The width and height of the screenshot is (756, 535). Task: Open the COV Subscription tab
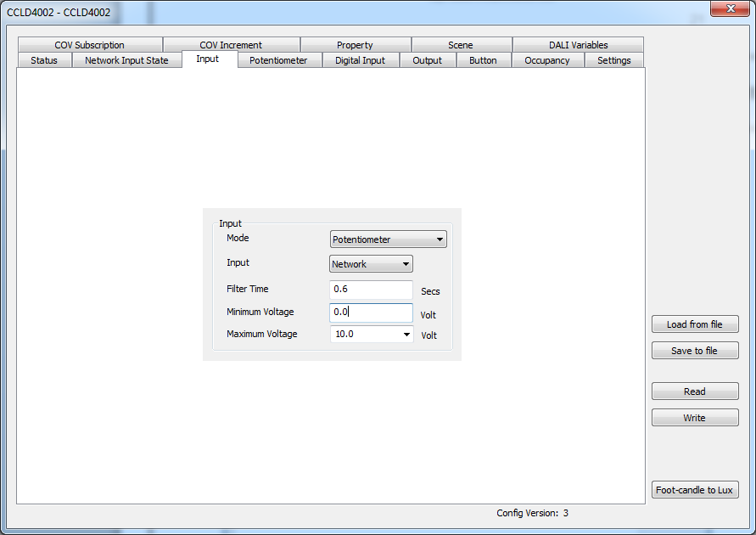(90, 45)
